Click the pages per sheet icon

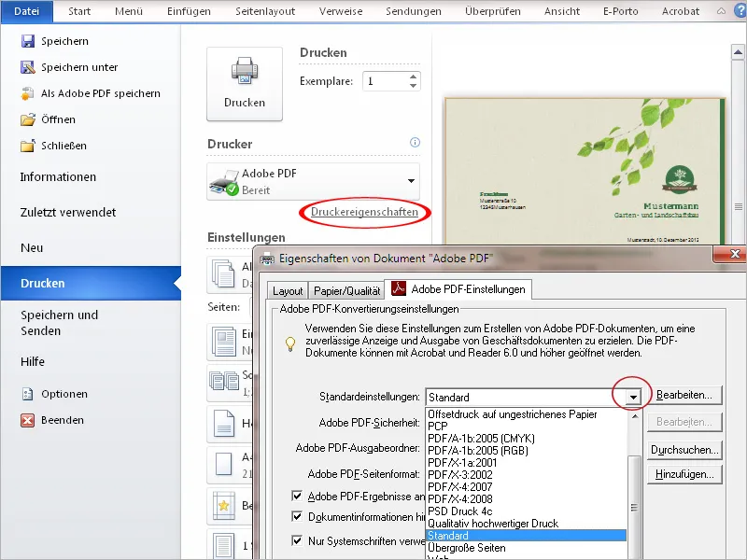pyautogui.click(x=223, y=546)
